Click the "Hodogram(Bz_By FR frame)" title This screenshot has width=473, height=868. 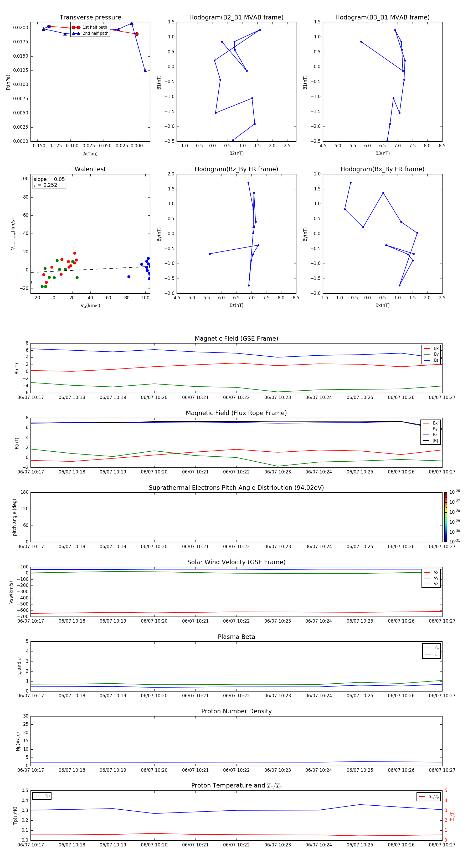click(236, 169)
